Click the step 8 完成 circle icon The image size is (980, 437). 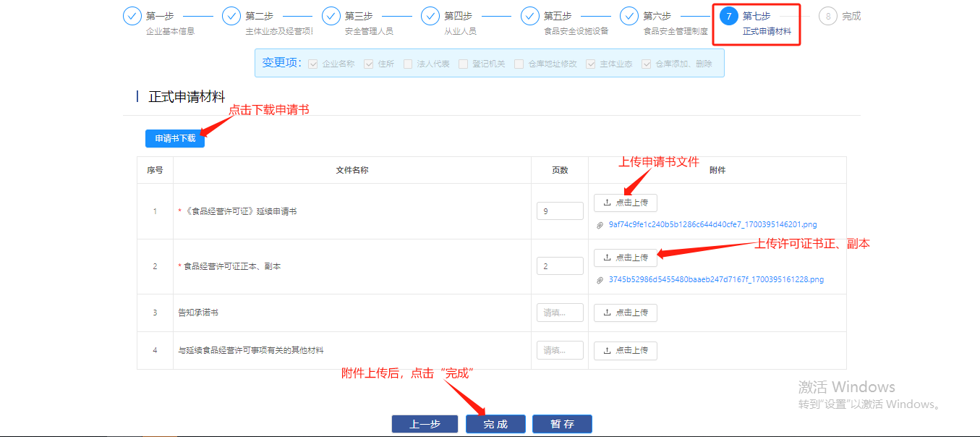click(x=828, y=16)
